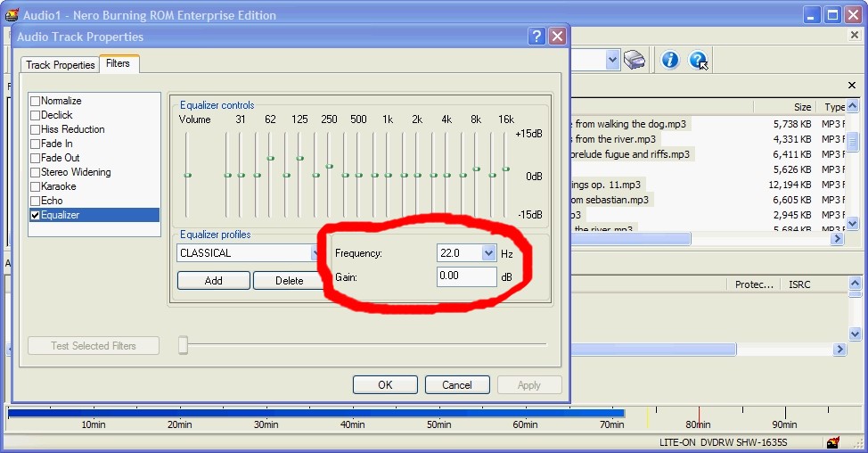Close the Audio Track Properties dialog
Image resolution: width=868 pixels, height=453 pixels.
coord(558,37)
